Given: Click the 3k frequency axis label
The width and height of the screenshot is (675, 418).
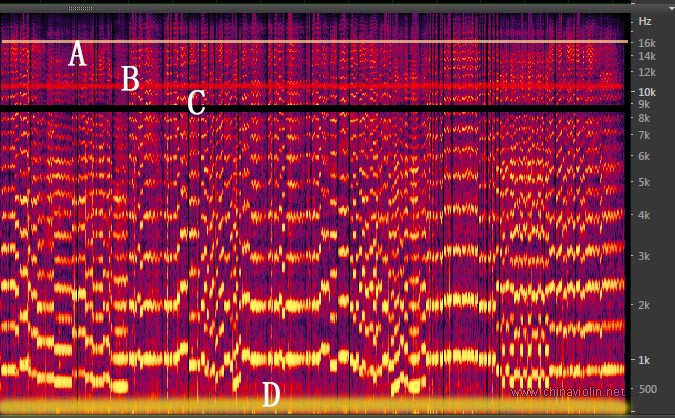Looking at the screenshot, I should (645, 256).
